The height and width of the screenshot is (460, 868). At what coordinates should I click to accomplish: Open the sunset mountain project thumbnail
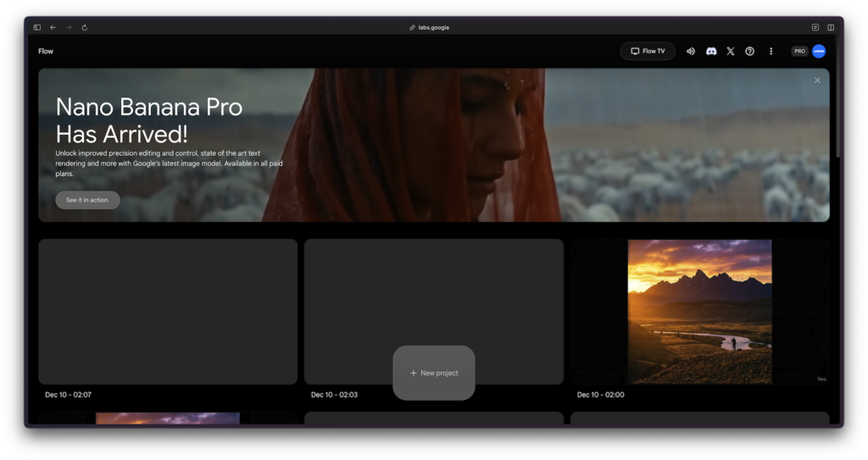(x=699, y=311)
